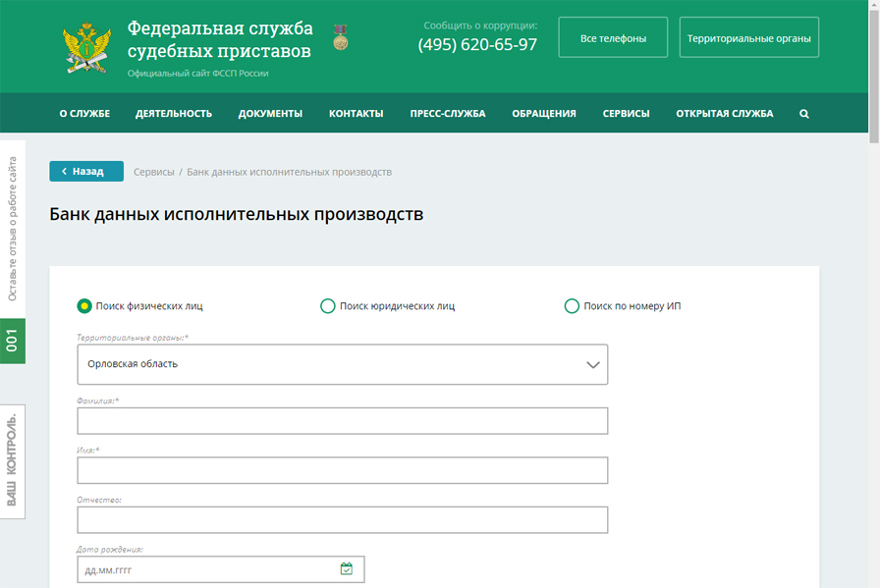The image size is (880, 588).
Task: Click the 'Федеральная служба судебных приставов' site title
Action: point(220,39)
